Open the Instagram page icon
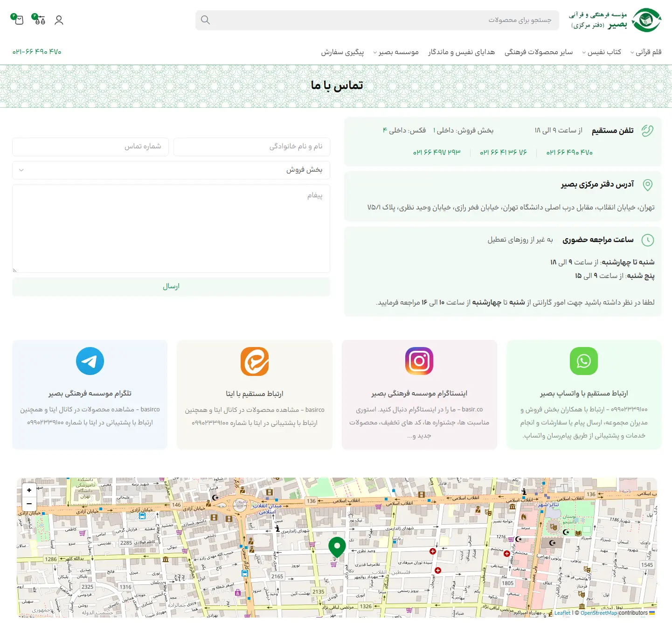Image resolution: width=672 pixels, height=625 pixels. [x=419, y=361]
